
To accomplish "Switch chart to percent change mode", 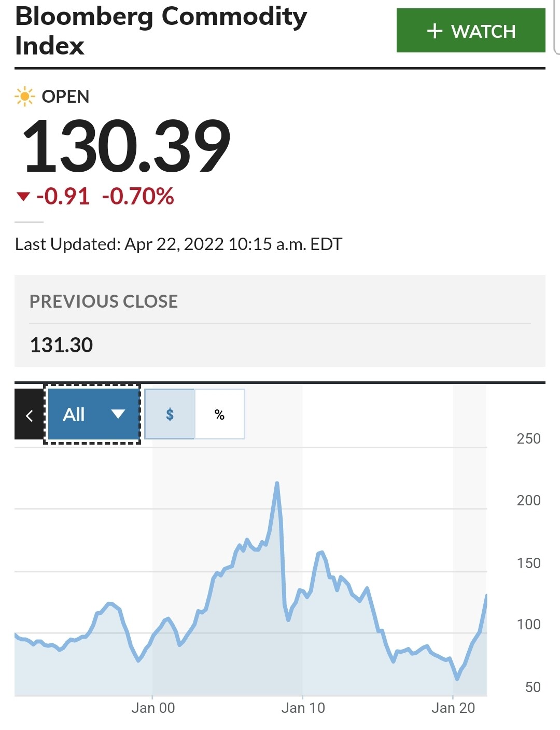I will (x=219, y=414).
